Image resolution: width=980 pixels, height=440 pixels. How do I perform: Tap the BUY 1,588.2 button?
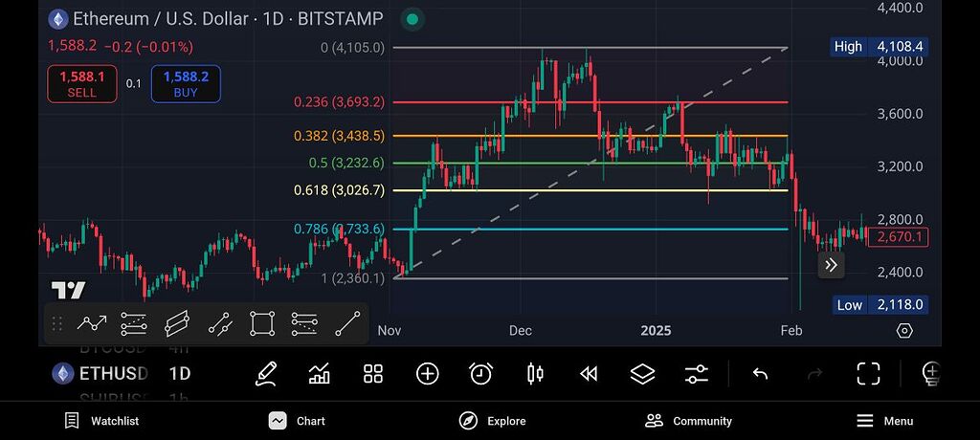click(x=186, y=84)
